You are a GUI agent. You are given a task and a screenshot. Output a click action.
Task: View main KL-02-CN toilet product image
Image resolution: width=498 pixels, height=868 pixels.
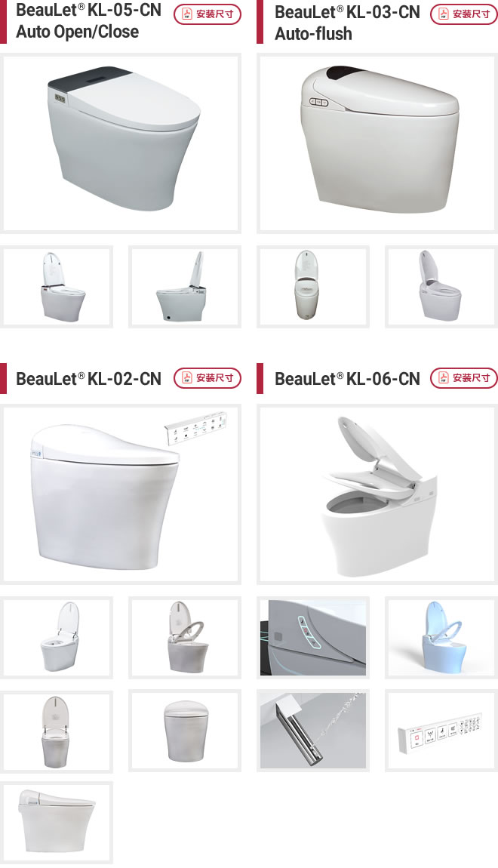pos(121,494)
